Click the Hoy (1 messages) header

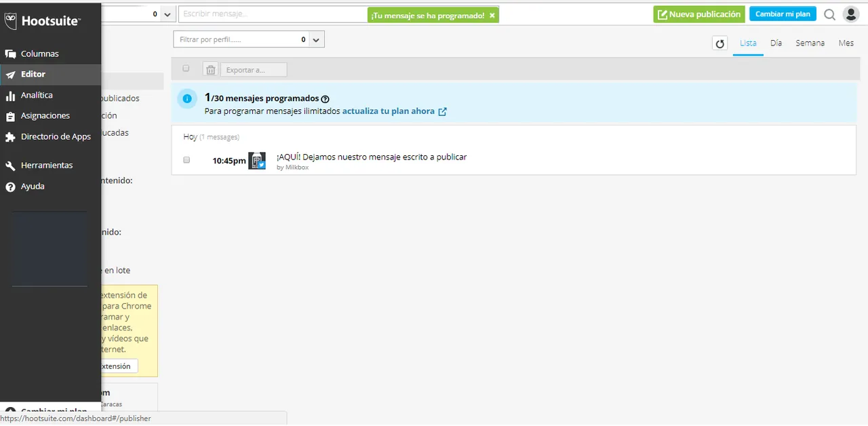[x=211, y=137]
